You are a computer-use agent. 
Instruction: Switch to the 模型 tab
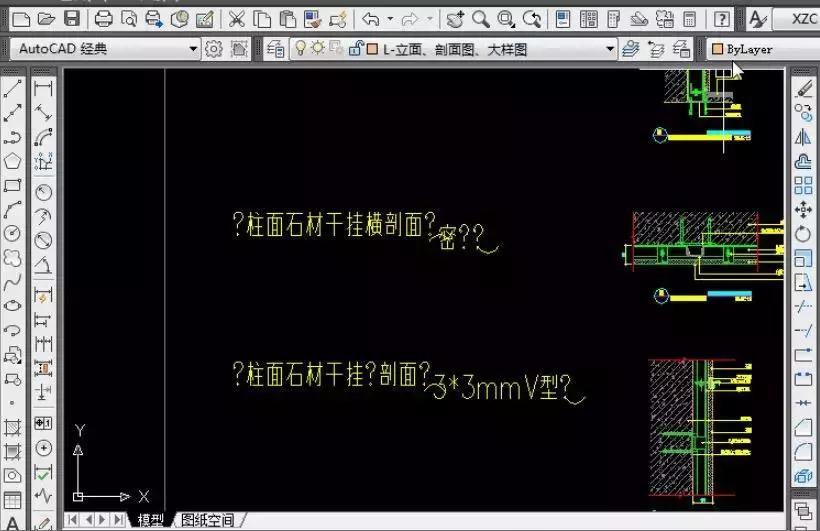[x=150, y=520]
